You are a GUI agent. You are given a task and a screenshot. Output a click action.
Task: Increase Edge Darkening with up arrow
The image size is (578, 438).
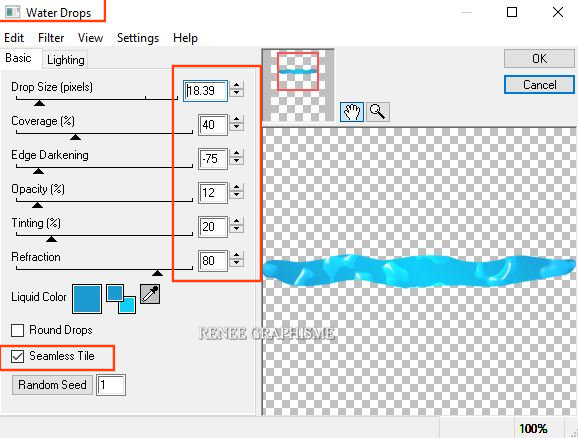coord(237,153)
